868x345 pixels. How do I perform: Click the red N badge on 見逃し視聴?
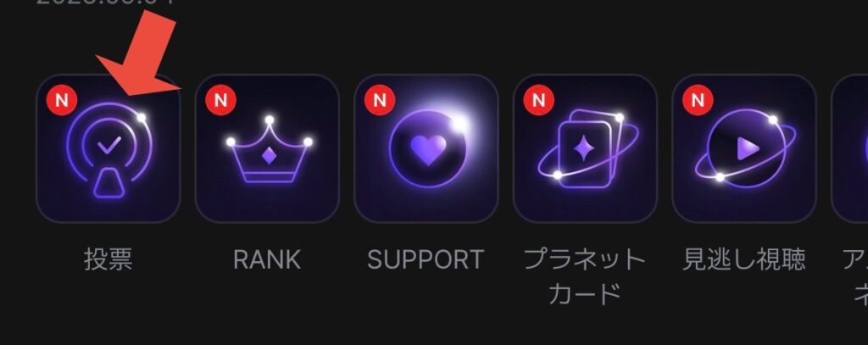pyautogui.click(x=698, y=100)
